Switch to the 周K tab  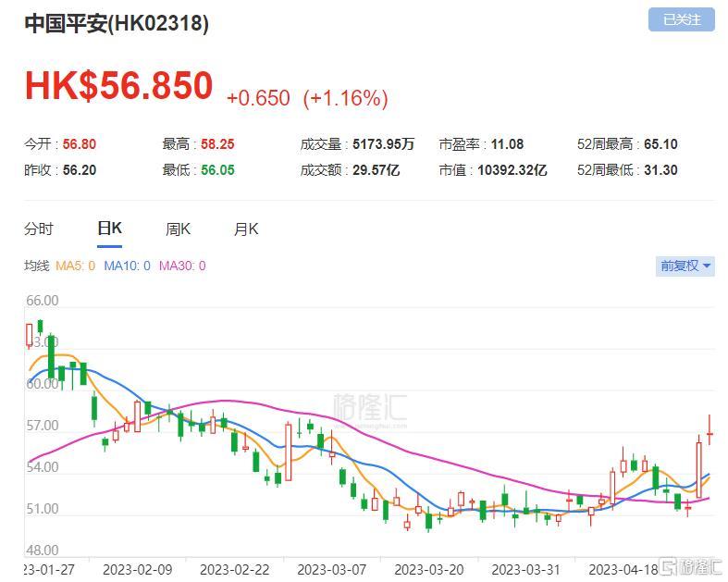click(178, 229)
